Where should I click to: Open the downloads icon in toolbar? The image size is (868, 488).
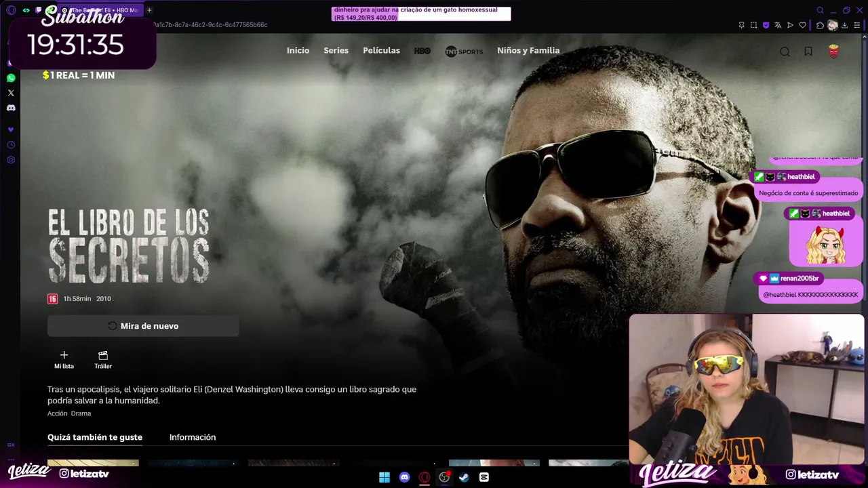pyautogui.click(x=846, y=25)
